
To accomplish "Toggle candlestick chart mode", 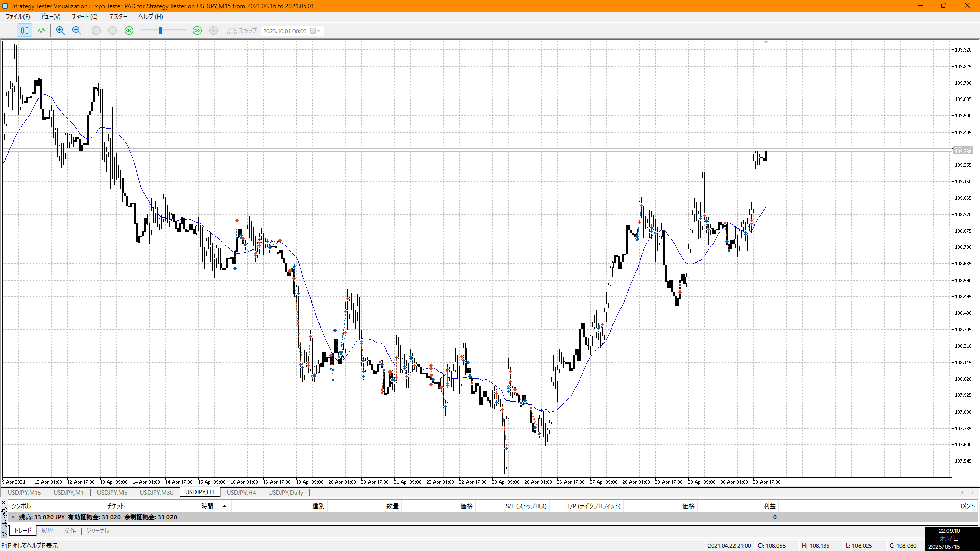I will [x=24, y=31].
